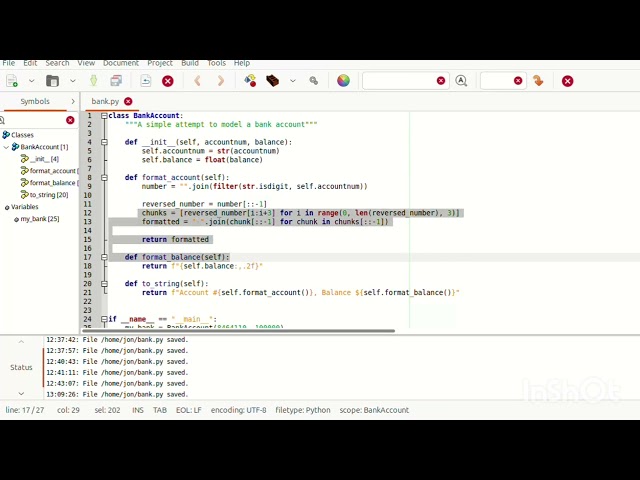Focus the go-to-line number field
Viewport: 640px width, 480px height.
497,81
